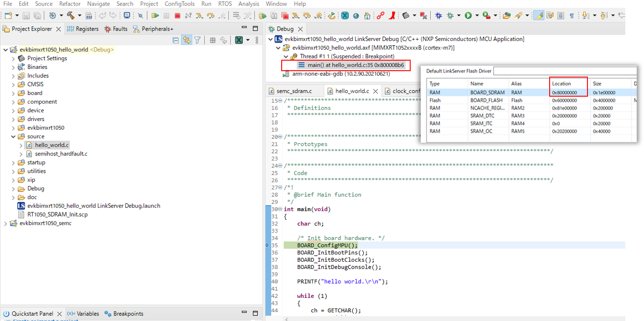Toggle Link with Editor in Project Explorer
The image size is (644, 321).
pyautogui.click(x=186, y=40)
